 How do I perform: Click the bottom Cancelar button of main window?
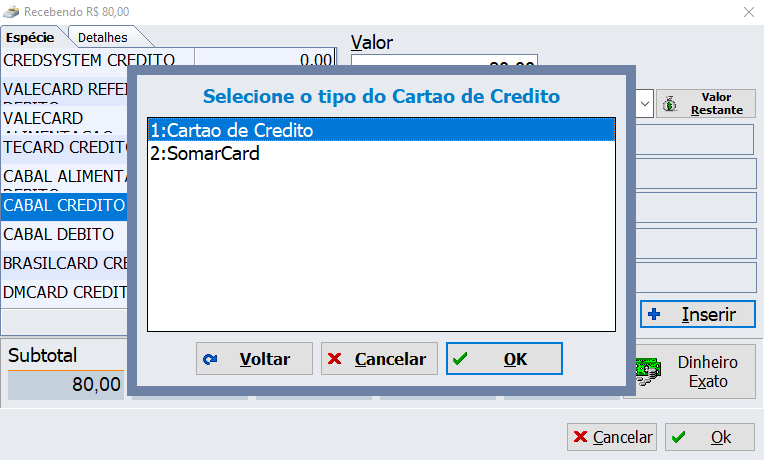coord(612,437)
